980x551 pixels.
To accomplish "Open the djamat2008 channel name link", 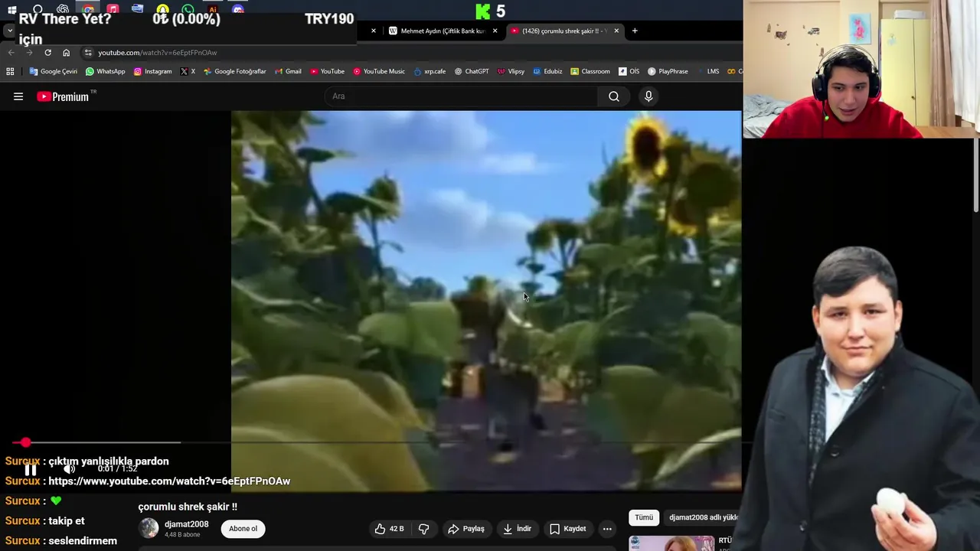I will click(x=186, y=524).
